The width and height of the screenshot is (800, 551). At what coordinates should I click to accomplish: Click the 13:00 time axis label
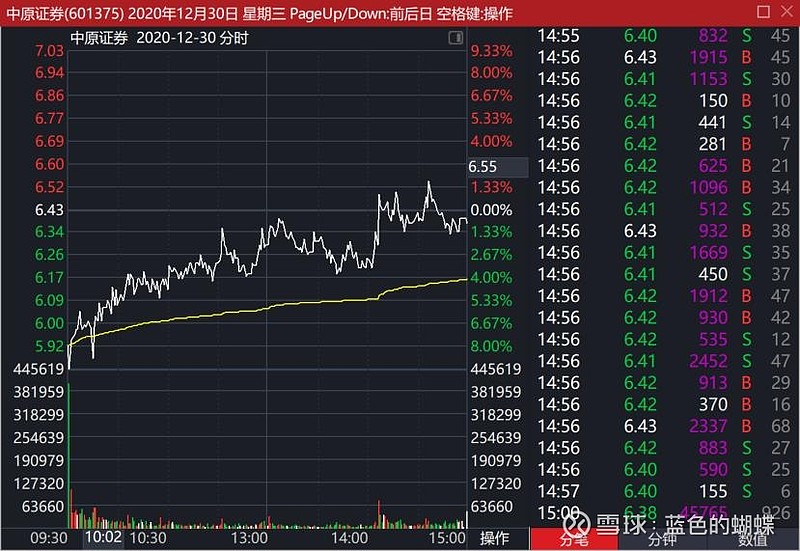(249, 538)
